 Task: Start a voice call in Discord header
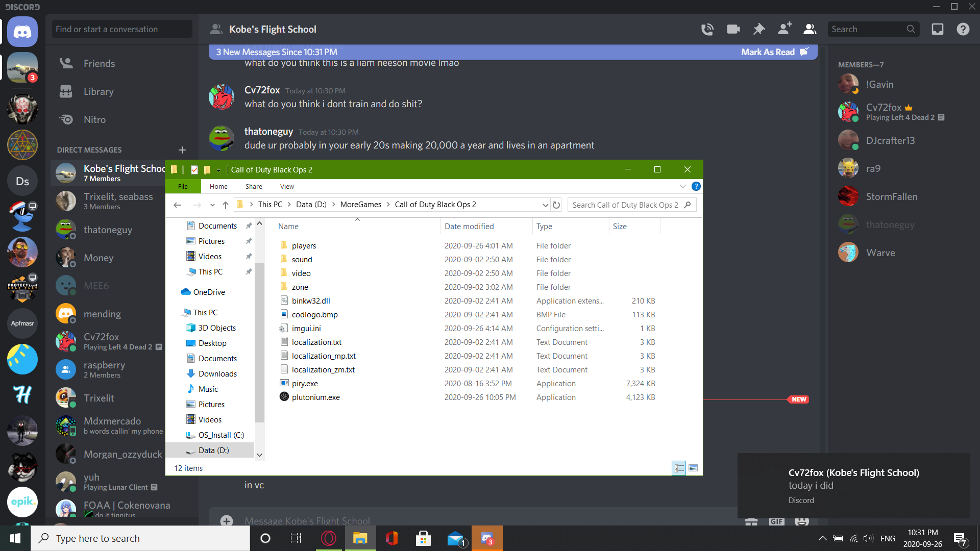pyautogui.click(x=707, y=29)
